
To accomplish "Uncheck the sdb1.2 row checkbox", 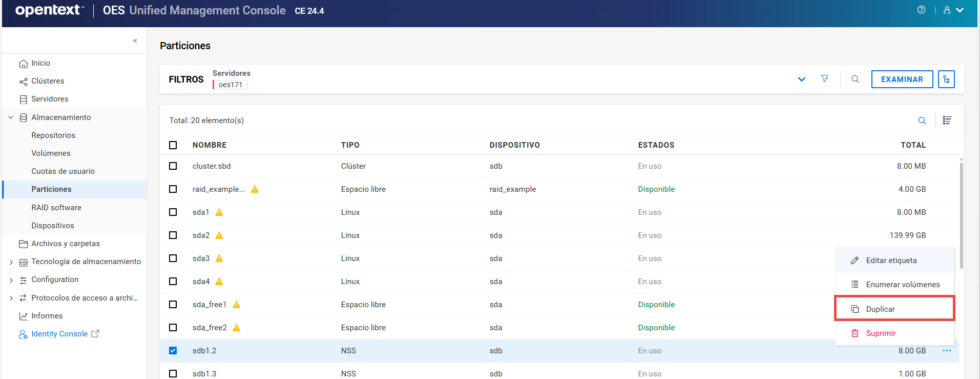I will tap(173, 351).
